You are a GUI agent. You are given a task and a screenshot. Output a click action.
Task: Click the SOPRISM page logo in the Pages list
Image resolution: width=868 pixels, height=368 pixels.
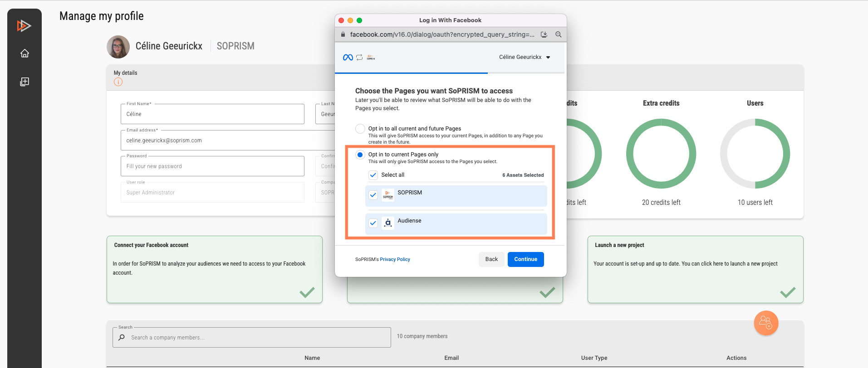pos(388,195)
